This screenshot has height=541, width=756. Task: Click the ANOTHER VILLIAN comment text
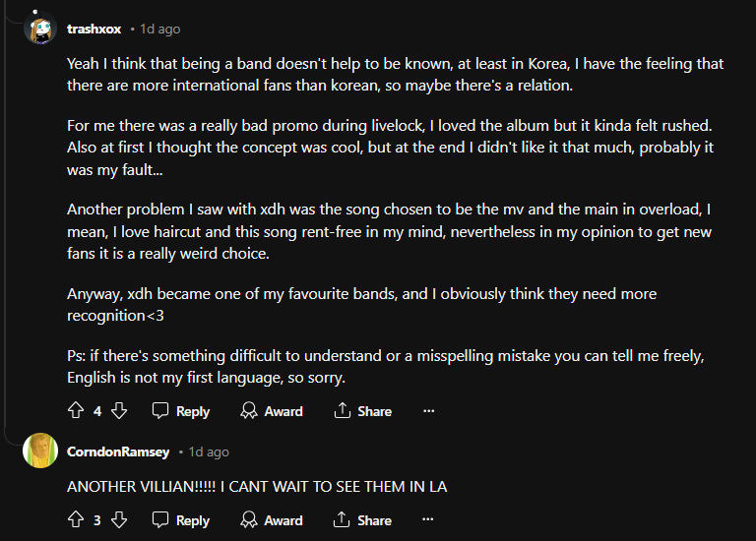tap(257, 487)
